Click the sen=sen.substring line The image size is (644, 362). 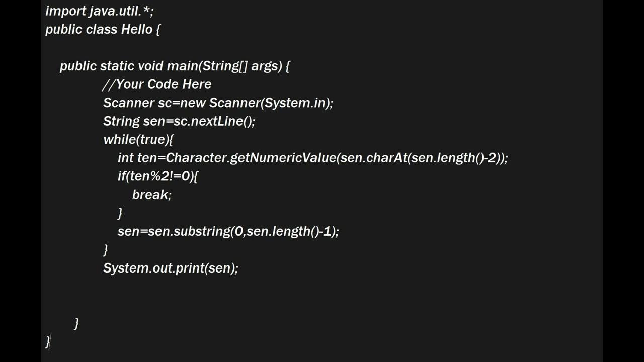[228, 232]
